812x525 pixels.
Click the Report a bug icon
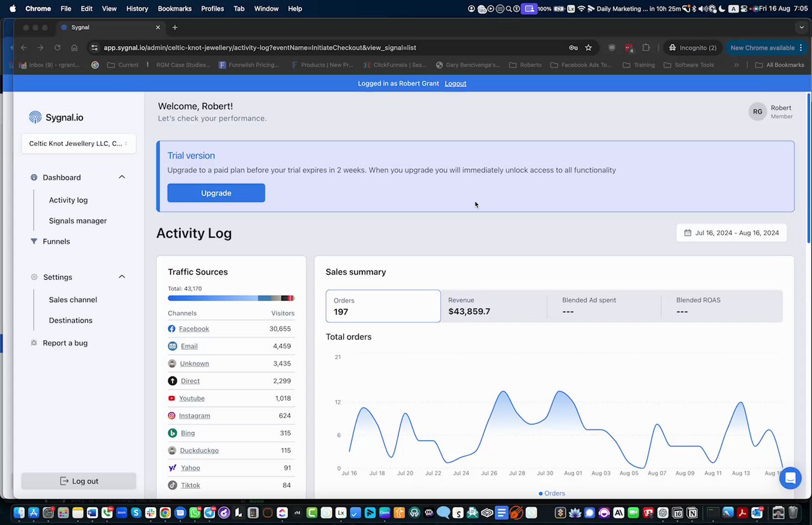click(34, 343)
